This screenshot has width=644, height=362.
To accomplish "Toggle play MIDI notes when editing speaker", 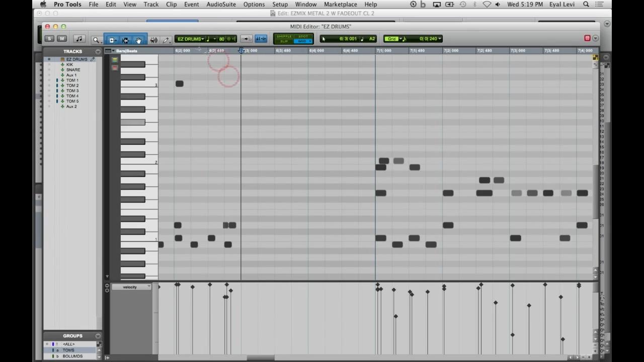I will coord(231,39).
